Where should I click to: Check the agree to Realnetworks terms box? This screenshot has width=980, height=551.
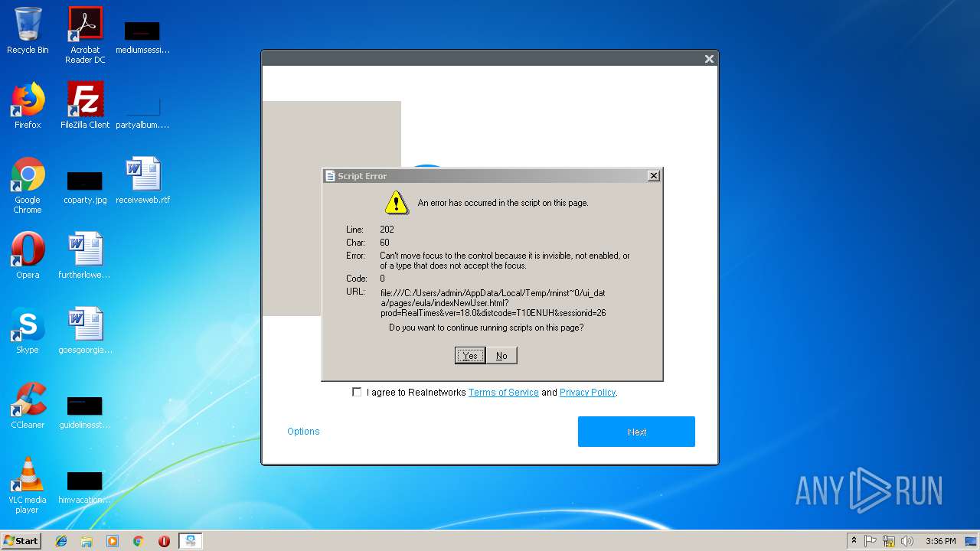point(357,392)
